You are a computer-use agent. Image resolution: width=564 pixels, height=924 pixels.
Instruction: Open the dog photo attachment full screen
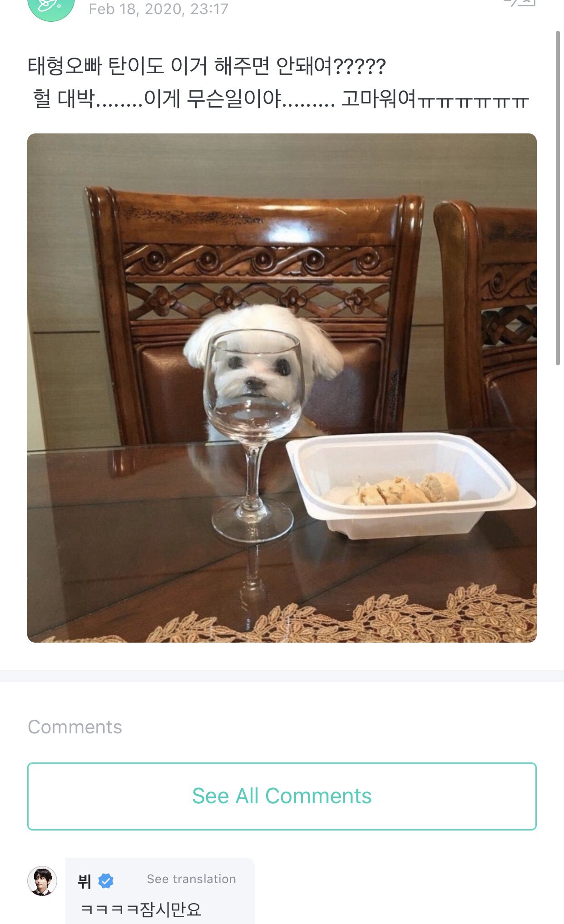coord(282,388)
